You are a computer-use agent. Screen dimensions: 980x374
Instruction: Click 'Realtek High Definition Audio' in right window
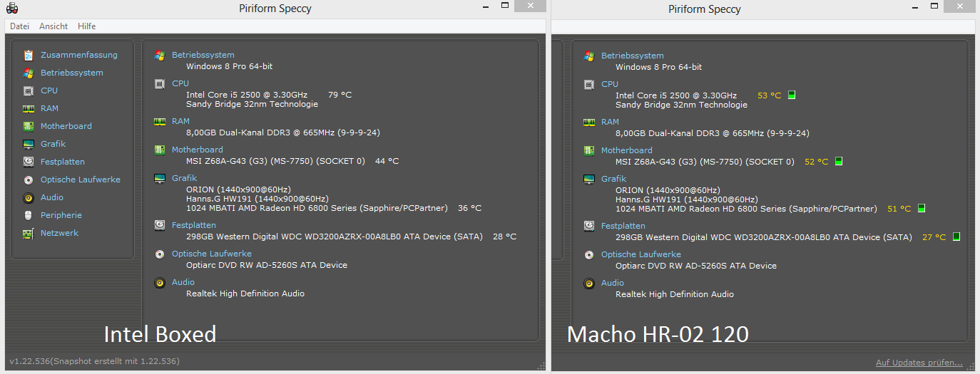coord(675,294)
